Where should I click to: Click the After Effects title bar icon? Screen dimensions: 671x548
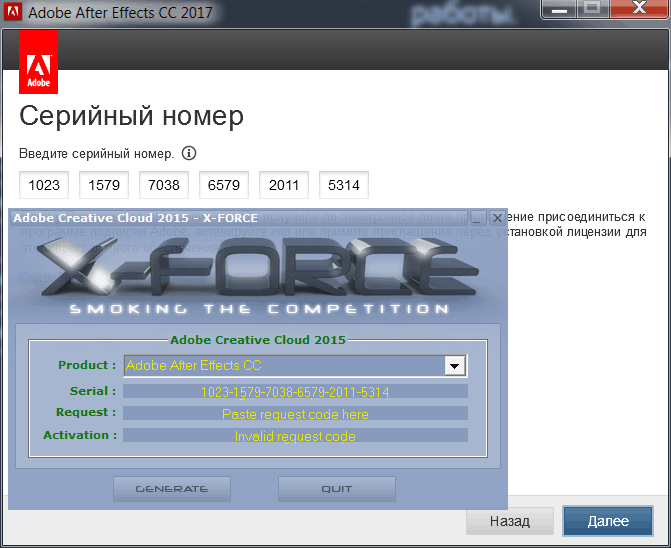pyautogui.click(x=12, y=12)
